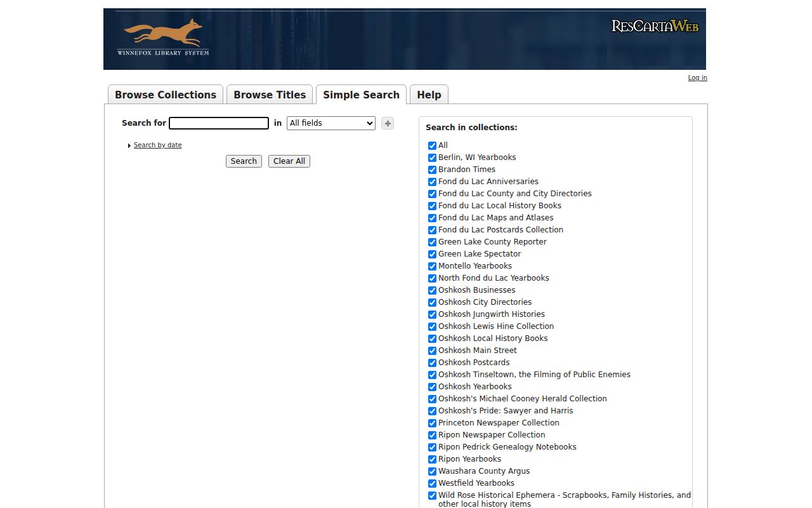Click Oshkosh City Directories label
812x508 pixels.
(x=485, y=302)
